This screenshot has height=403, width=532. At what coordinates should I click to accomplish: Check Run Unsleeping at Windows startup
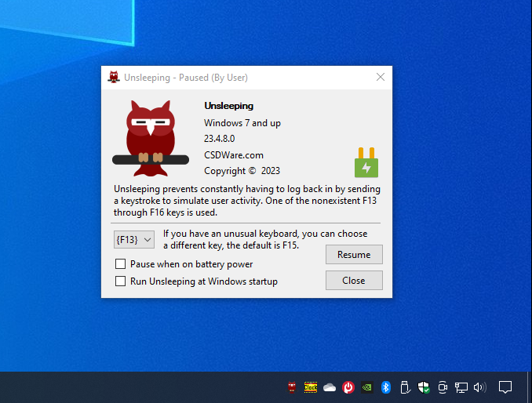(121, 281)
